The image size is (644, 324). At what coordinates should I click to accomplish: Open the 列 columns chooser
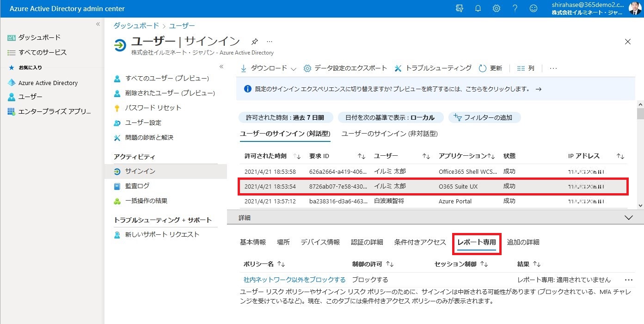[x=526, y=68]
